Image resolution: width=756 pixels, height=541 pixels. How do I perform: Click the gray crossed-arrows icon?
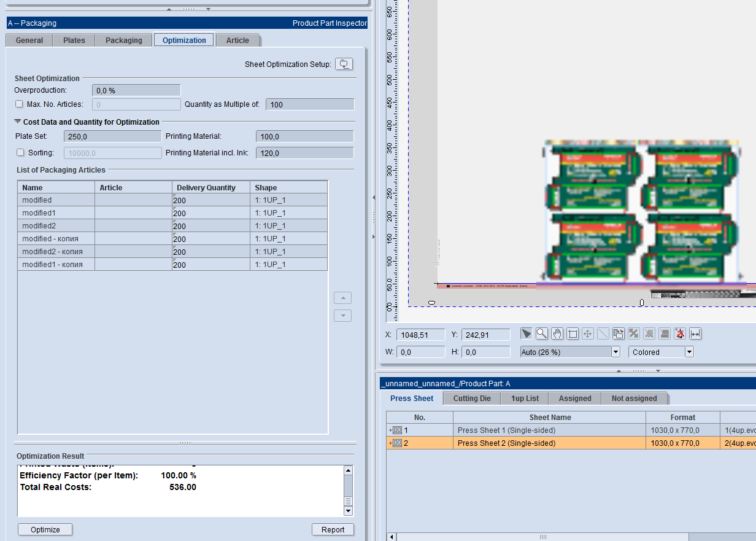tap(634, 333)
